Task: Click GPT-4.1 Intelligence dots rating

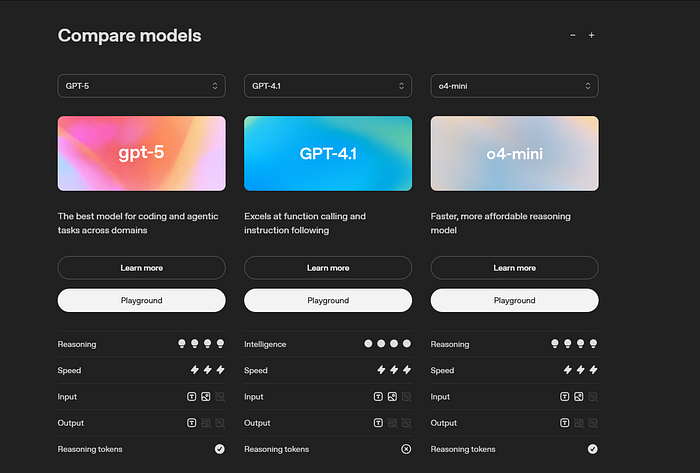Action: (x=388, y=344)
